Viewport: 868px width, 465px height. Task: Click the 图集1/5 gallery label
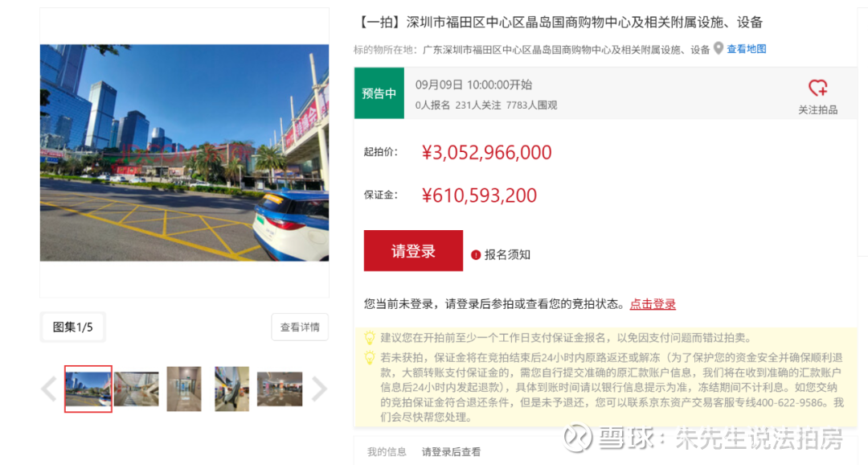click(72, 327)
